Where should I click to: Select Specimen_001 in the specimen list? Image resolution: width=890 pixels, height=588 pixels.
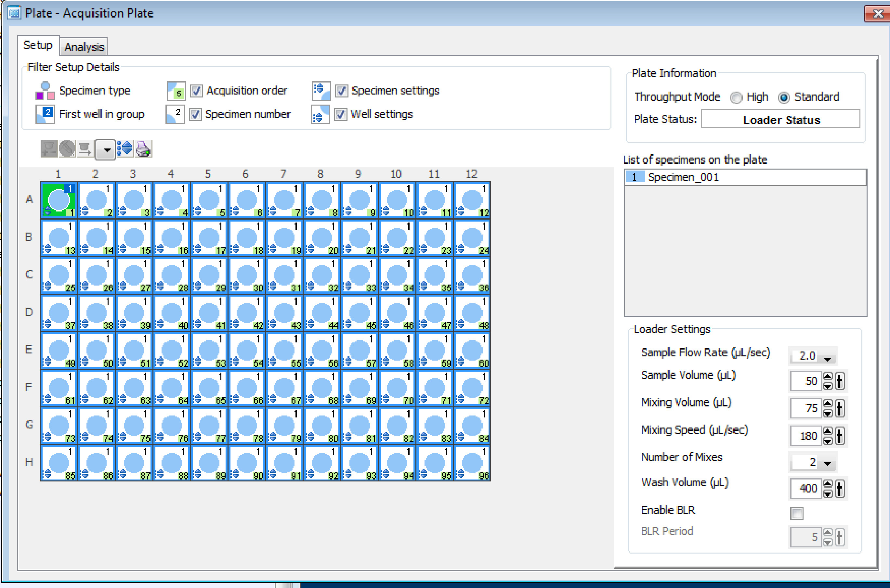pyautogui.click(x=683, y=177)
